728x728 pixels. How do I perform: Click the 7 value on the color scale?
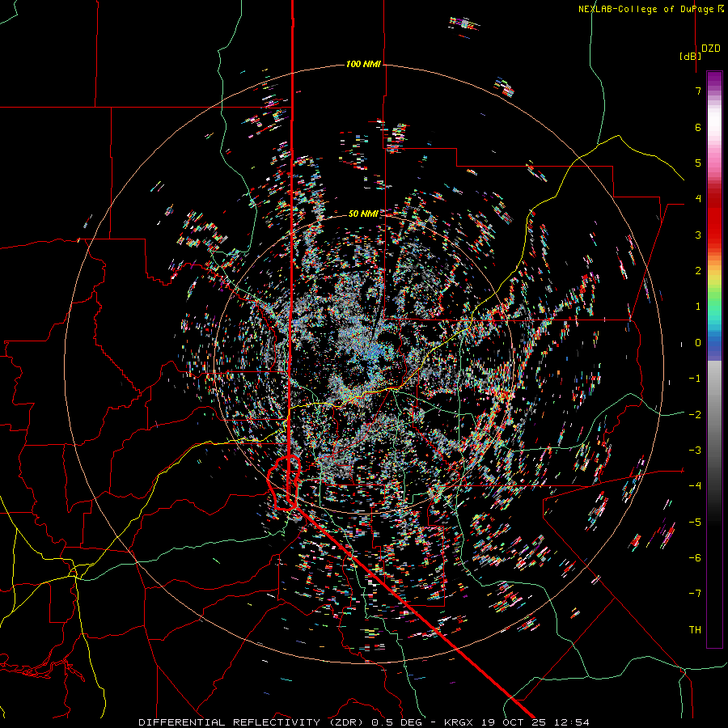698,91
